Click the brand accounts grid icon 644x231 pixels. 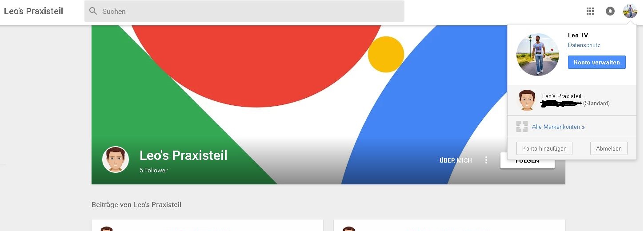pos(522,127)
